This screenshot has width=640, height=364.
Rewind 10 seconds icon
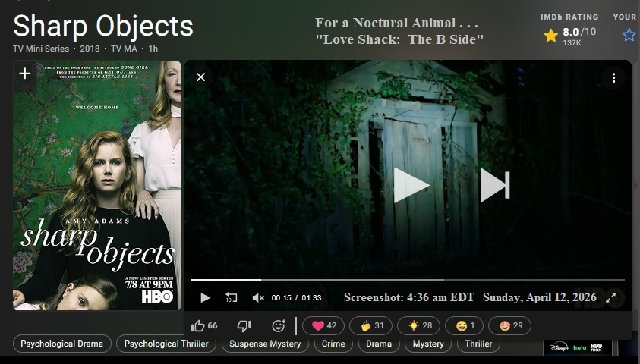232,297
